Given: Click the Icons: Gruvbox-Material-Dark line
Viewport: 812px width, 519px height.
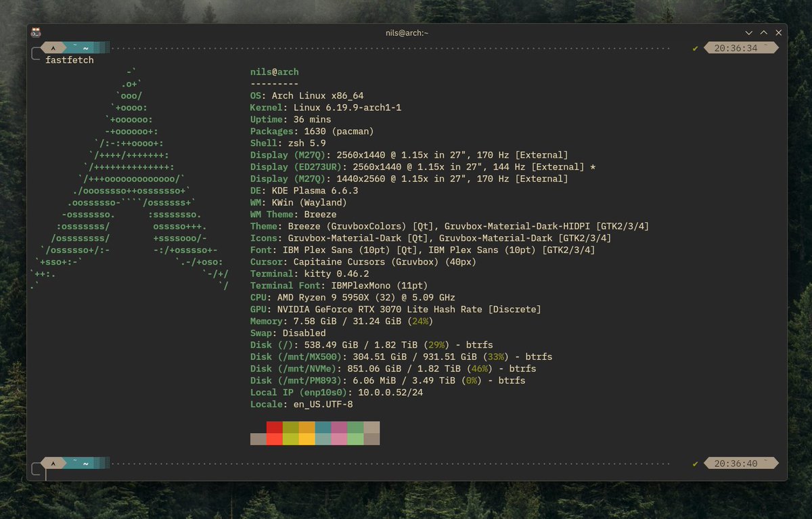Looking at the screenshot, I should click(x=430, y=238).
